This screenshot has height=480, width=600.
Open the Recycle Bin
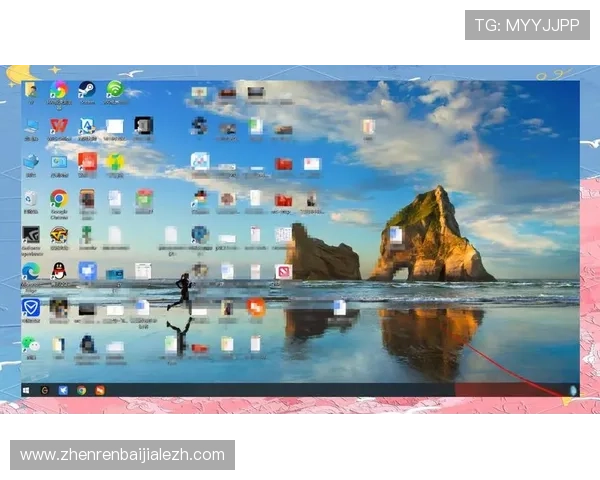(x=31, y=199)
